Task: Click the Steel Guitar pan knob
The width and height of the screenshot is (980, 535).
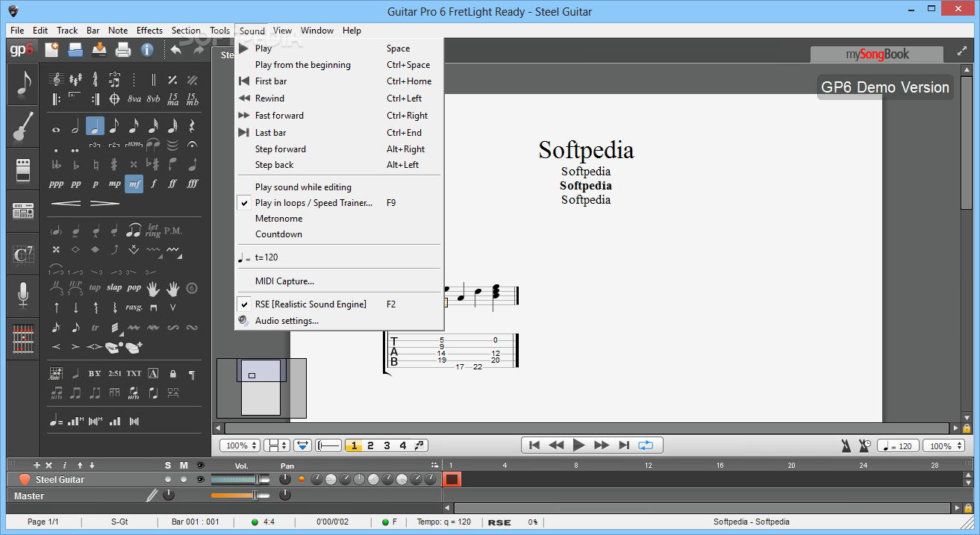Action: [285, 479]
